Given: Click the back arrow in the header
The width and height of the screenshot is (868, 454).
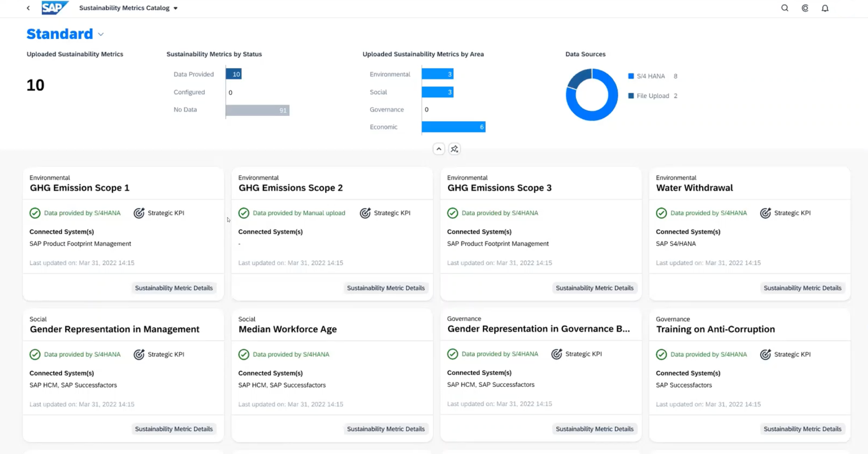Looking at the screenshot, I should [x=28, y=8].
